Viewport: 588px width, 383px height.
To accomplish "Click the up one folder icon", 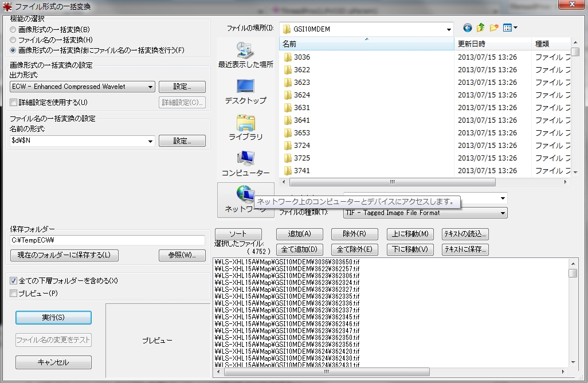I will pos(481,28).
